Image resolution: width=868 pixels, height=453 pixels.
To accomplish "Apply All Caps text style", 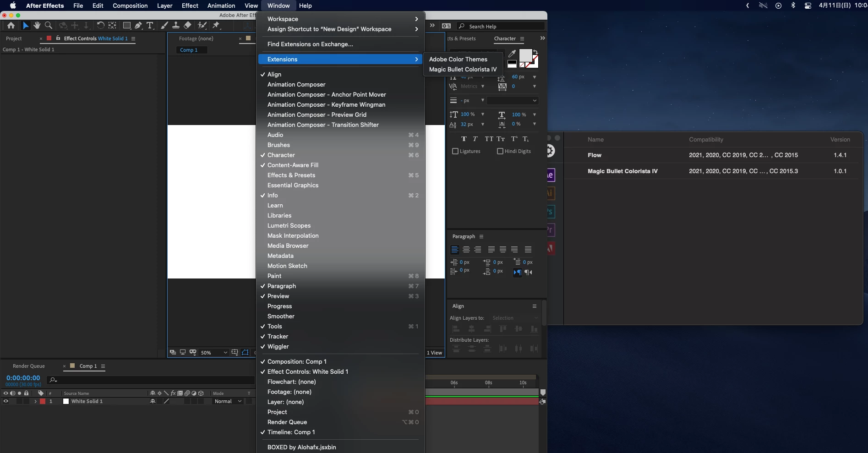I will pos(489,139).
